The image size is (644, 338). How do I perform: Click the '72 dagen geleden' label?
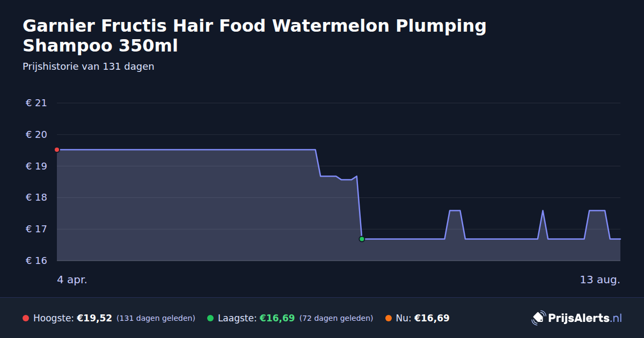click(336, 318)
